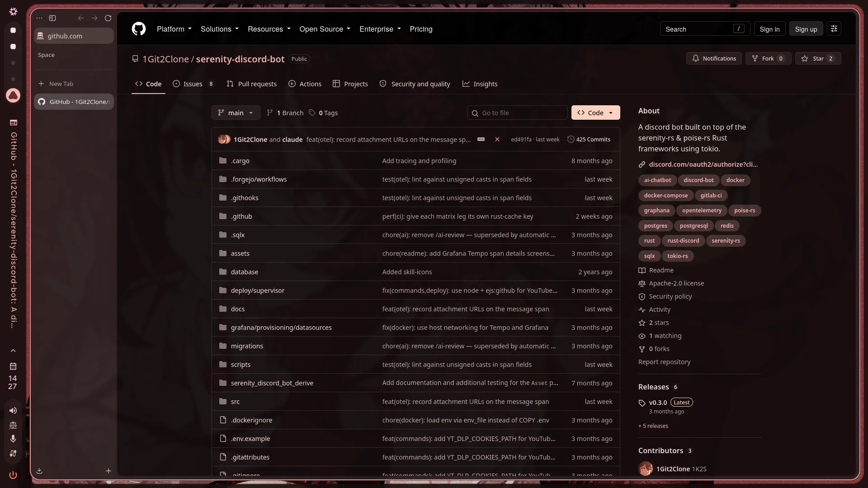Fork the repository

pyautogui.click(x=768, y=58)
